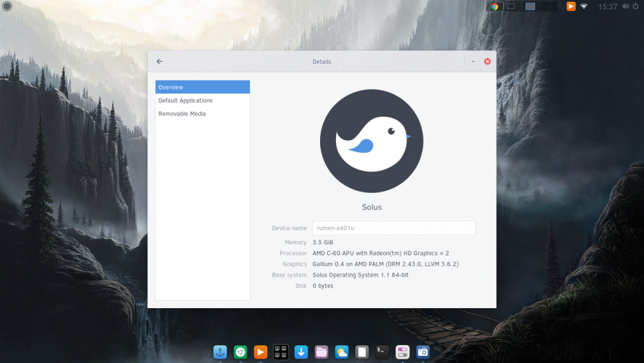Launch the screenshot camera app
The width and height of the screenshot is (644, 363).
click(x=422, y=352)
